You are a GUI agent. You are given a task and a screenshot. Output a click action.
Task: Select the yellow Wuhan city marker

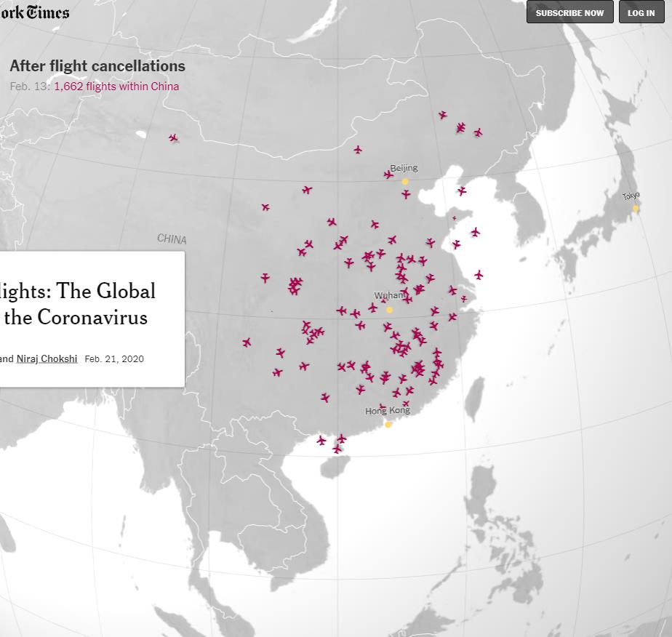coord(389,310)
